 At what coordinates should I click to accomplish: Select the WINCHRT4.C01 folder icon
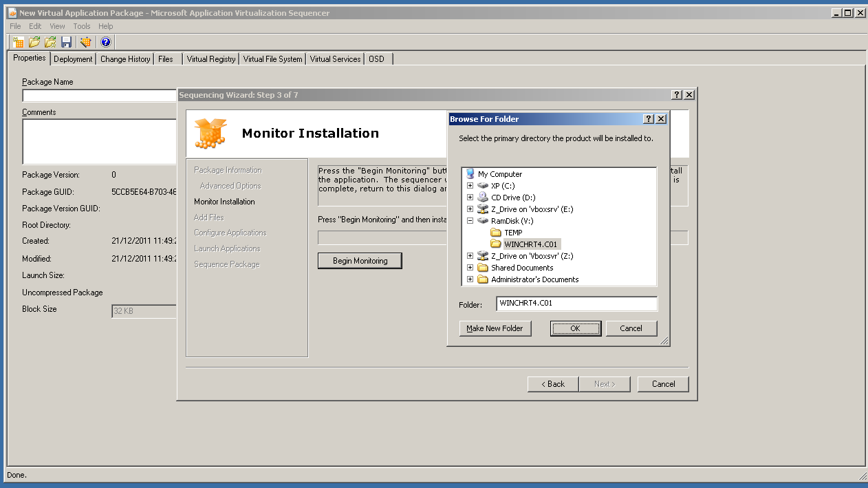(x=496, y=244)
